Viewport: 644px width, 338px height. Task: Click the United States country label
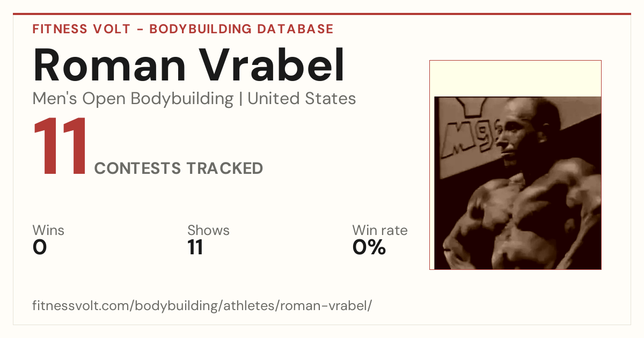point(302,99)
